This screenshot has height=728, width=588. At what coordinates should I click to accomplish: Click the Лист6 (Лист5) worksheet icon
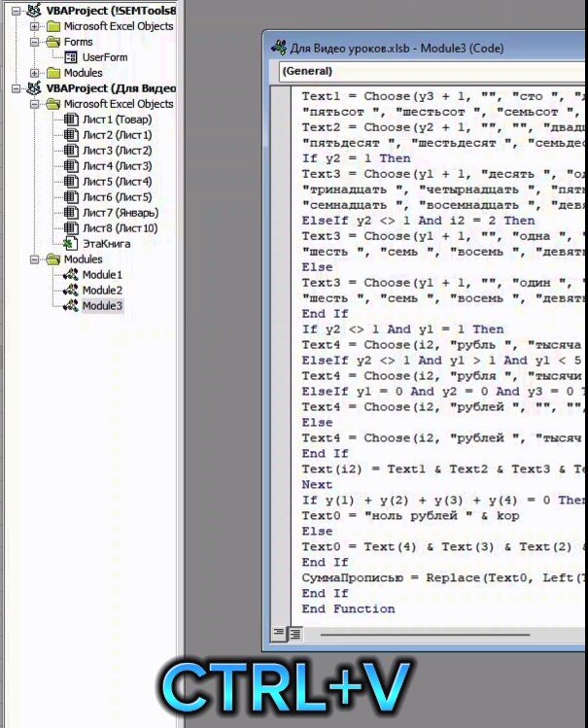point(71,197)
